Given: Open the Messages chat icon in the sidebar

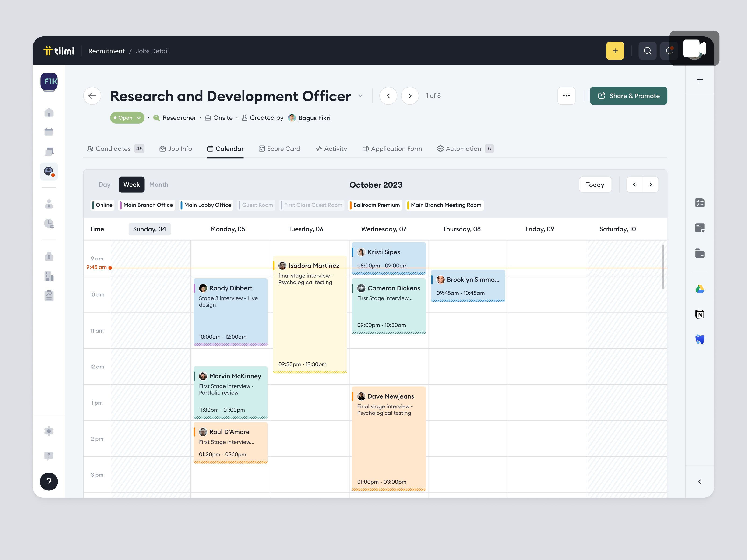Looking at the screenshot, I should click(49, 151).
